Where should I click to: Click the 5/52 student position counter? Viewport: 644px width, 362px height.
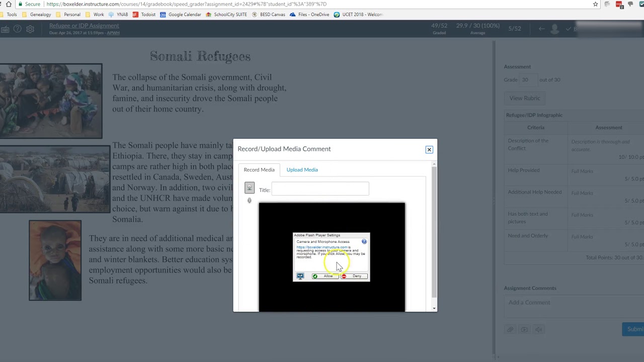[514, 29]
